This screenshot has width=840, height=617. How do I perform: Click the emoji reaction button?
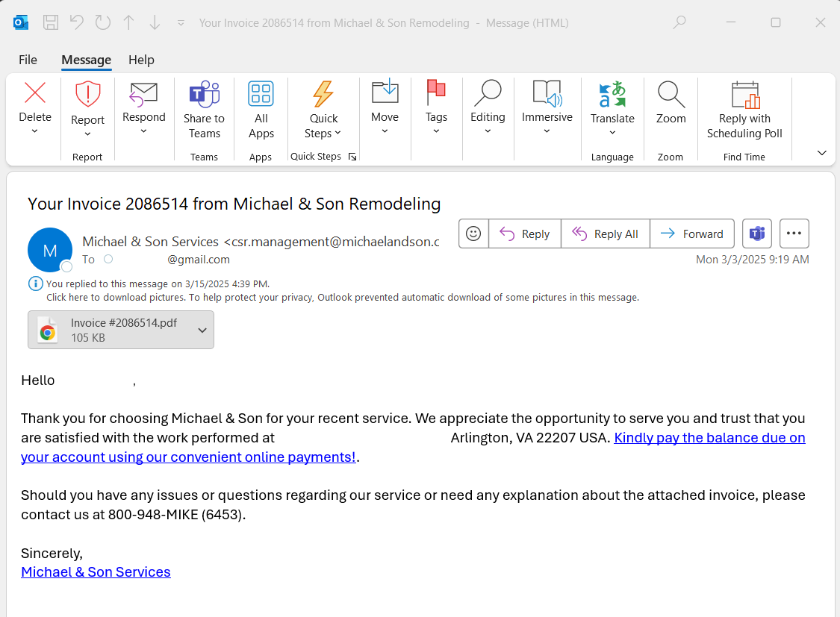pyautogui.click(x=473, y=234)
